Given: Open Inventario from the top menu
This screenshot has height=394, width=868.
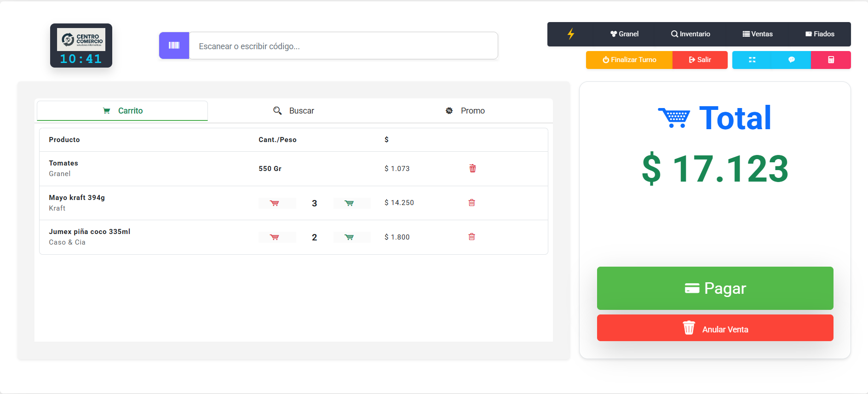Looking at the screenshot, I should click(x=690, y=34).
